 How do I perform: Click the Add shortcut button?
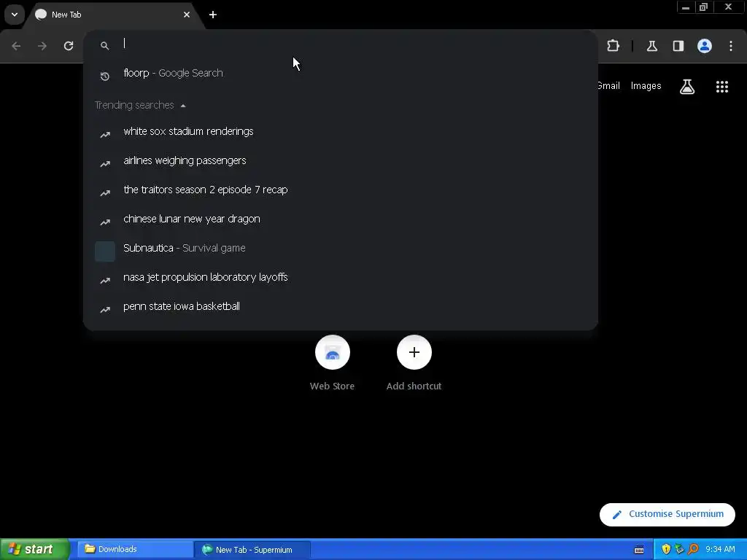pyautogui.click(x=414, y=363)
